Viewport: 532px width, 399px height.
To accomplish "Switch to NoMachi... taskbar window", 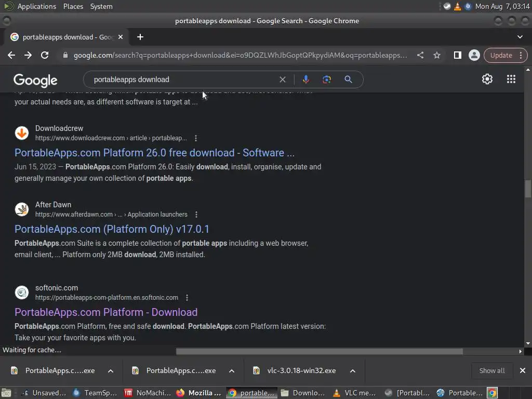I will click(x=148, y=393).
